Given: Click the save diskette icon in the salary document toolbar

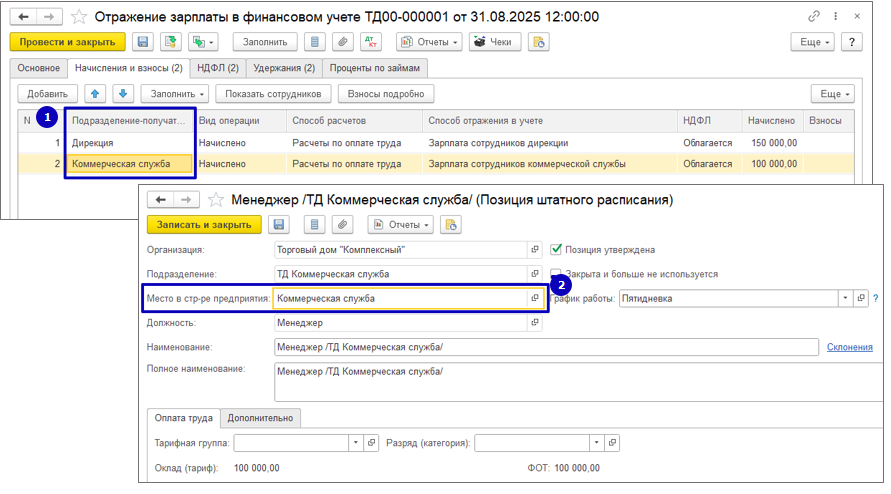Looking at the screenshot, I should click(x=143, y=42).
